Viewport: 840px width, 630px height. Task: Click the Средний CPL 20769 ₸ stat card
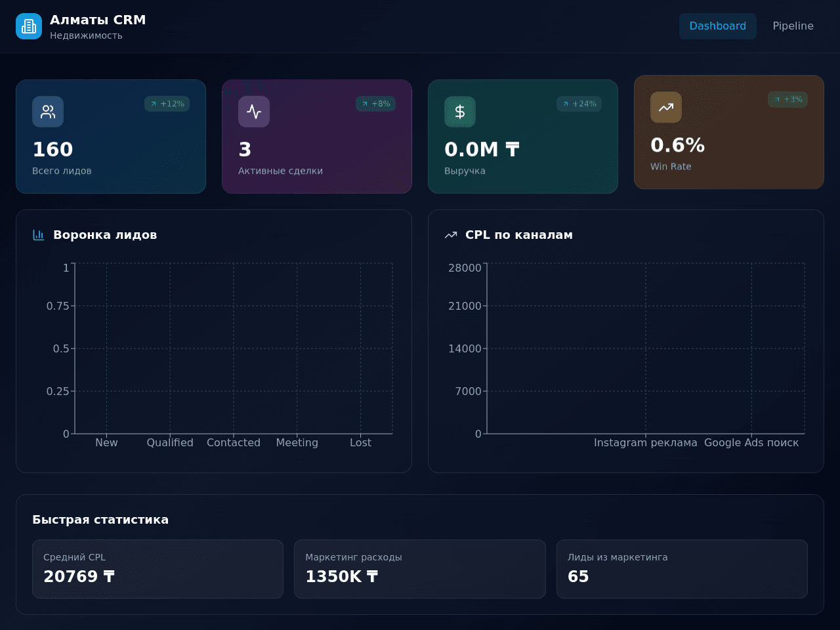point(157,569)
